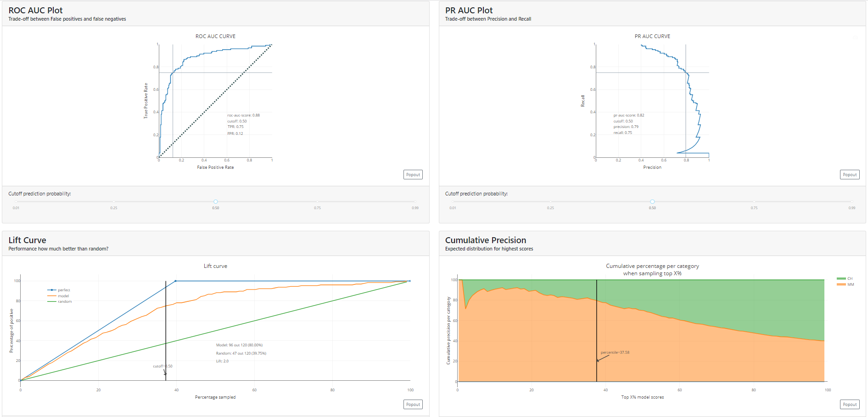Toggle the MM category in Cumulative Precision legend
This screenshot has width=868, height=417.
click(x=846, y=284)
